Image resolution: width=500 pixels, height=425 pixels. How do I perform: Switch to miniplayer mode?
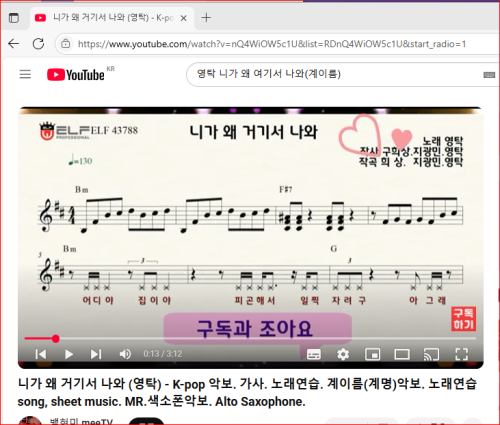[372, 354]
